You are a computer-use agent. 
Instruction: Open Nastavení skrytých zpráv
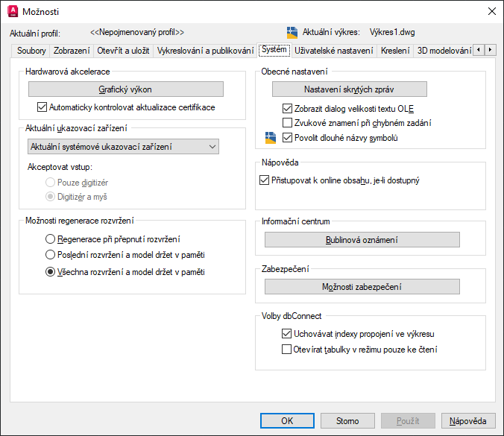349,89
